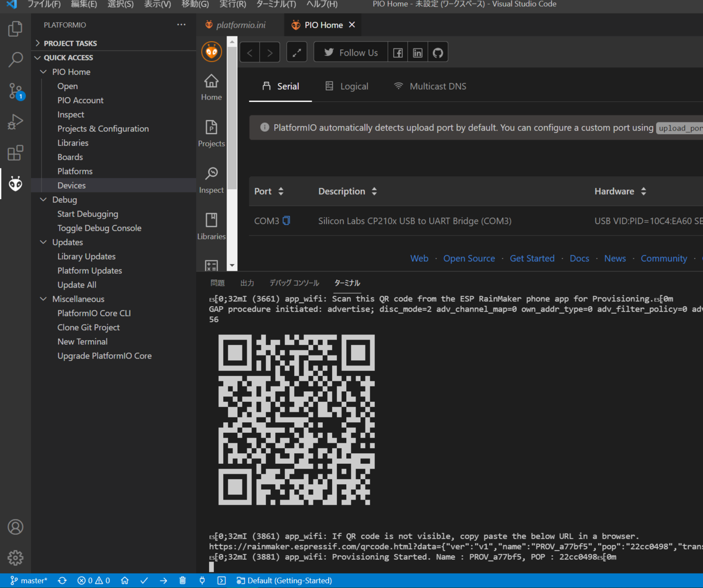
Task: Collapse the Miscellaneous tree node
Action: pos(43,299)
